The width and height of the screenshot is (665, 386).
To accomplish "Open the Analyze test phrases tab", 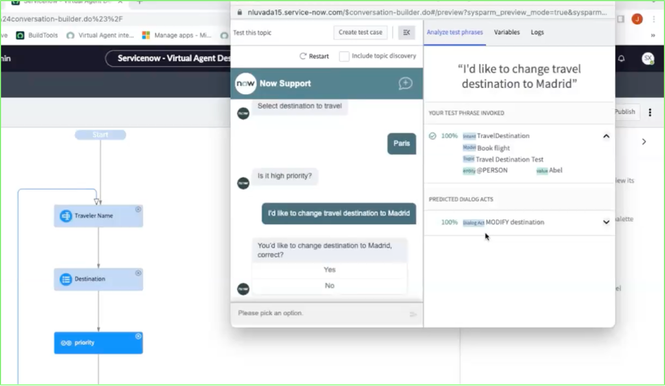I will pyautogui.click(x=455, y=32).
